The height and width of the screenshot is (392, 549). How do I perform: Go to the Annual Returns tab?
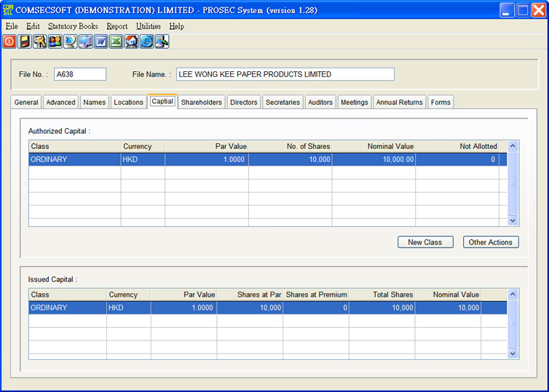click(x=399, y=103)
